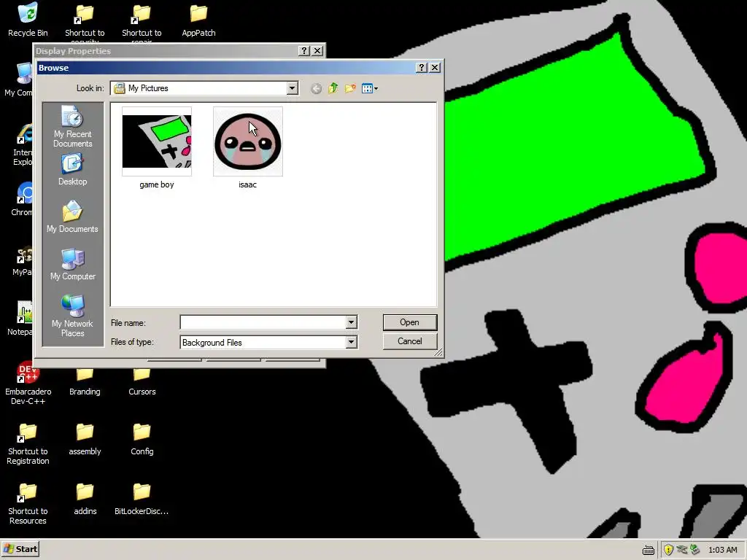Select Shortcut to Registration desktop icon
This screenshot has height=560, width=747.
pyautogui.click(x=28, y=444)
